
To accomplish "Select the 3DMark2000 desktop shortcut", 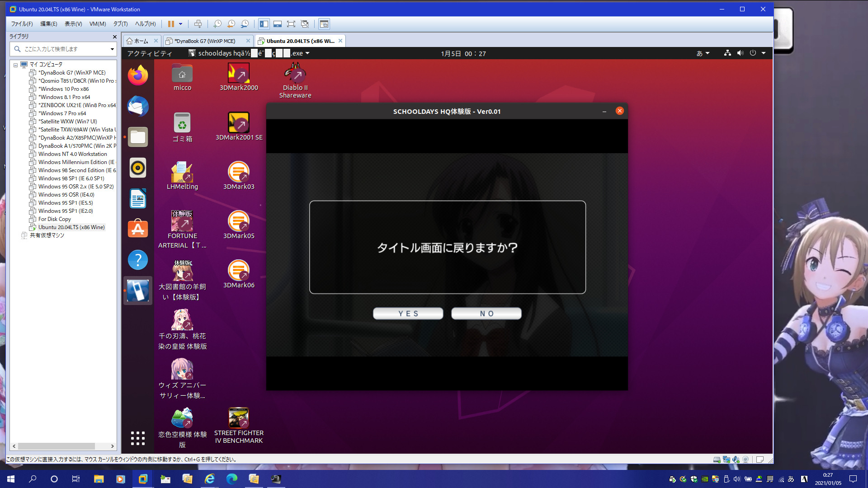I will click(x=239, y=77).
